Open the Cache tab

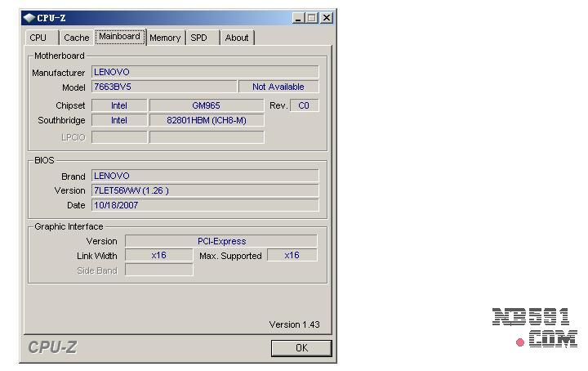[77, 38]
